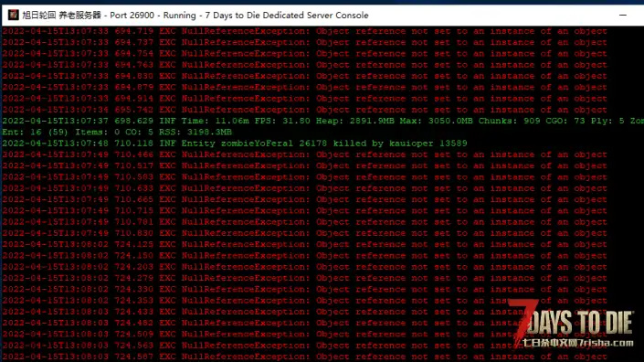The height and width of the screenshot is (362, 644).
Task: Select the exception line with uptime 694.830
Action: (304, 76)
